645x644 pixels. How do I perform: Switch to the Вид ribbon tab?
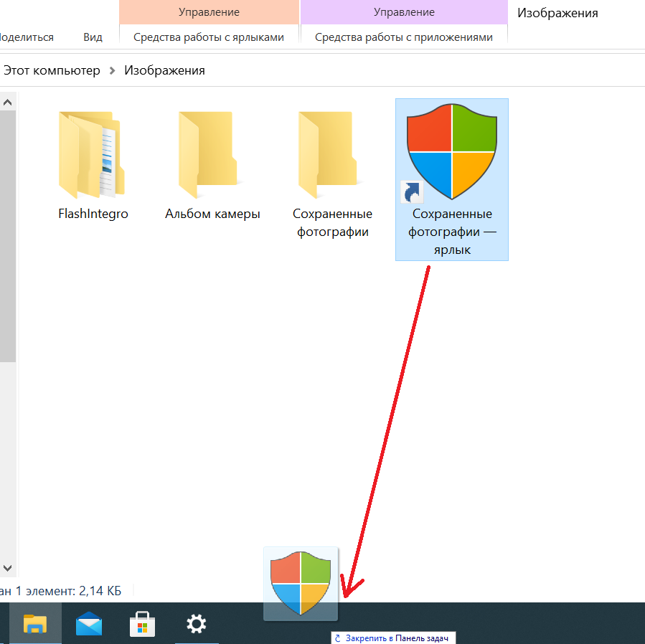click(x=93, y=37)
